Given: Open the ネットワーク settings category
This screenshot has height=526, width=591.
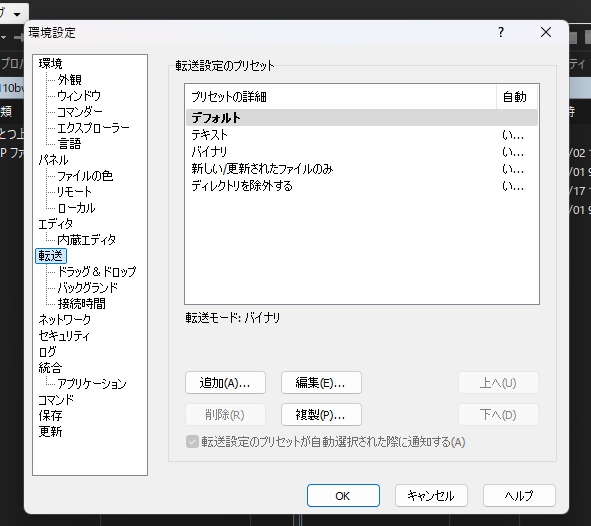Looking at the screenshot, I should coord(64,320).
